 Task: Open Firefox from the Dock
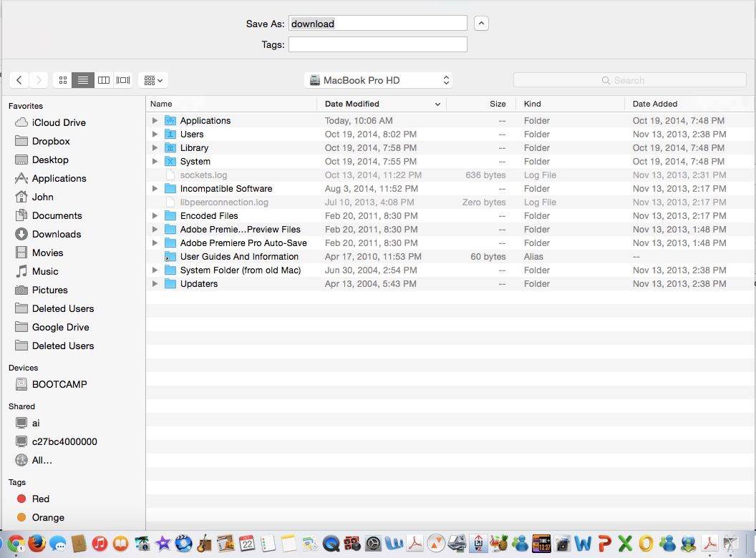37,544
